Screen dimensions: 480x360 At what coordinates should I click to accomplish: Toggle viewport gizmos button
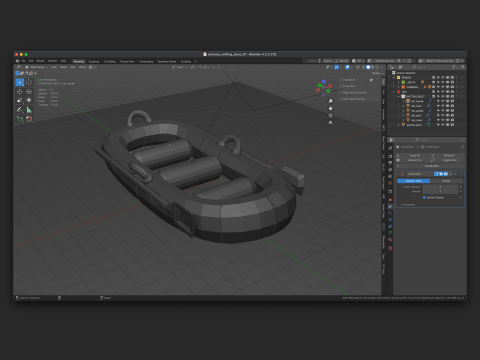tap(337, 67)
